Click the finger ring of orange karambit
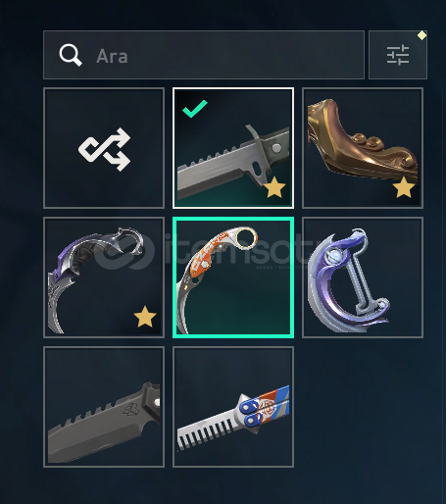The width and height of the screenshot is (446, 504). pos(246,239)
